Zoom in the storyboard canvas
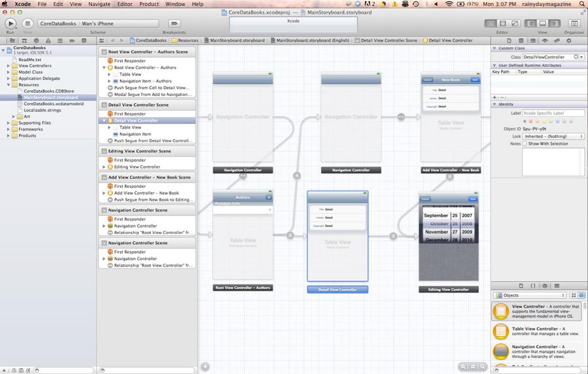 [x=482, y=367]
